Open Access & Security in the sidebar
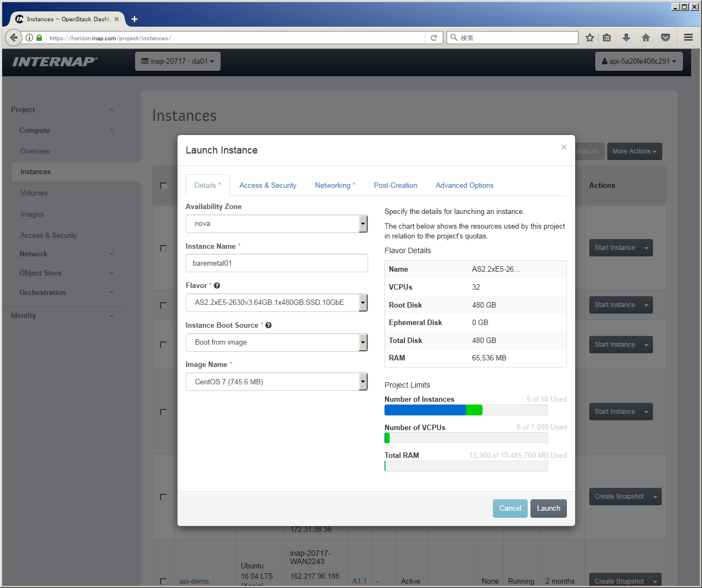Viewport: 702px width, 588px height. 49,235
